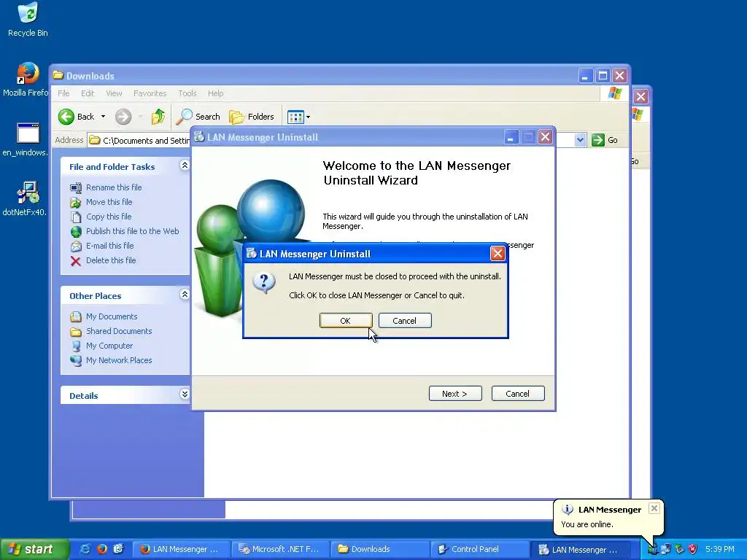Click the 5:39 PM system clock

720,550
